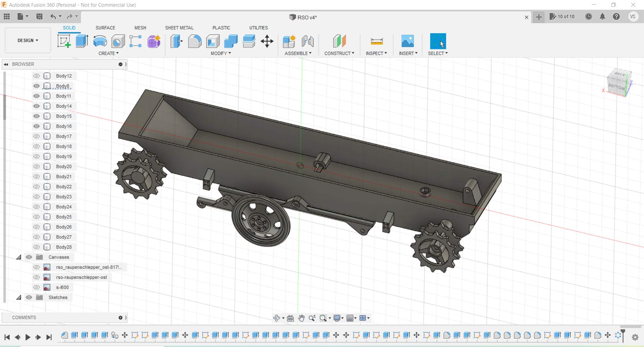Click the Save file icon
Screen dimensions: 644x347
coord(39,16)
